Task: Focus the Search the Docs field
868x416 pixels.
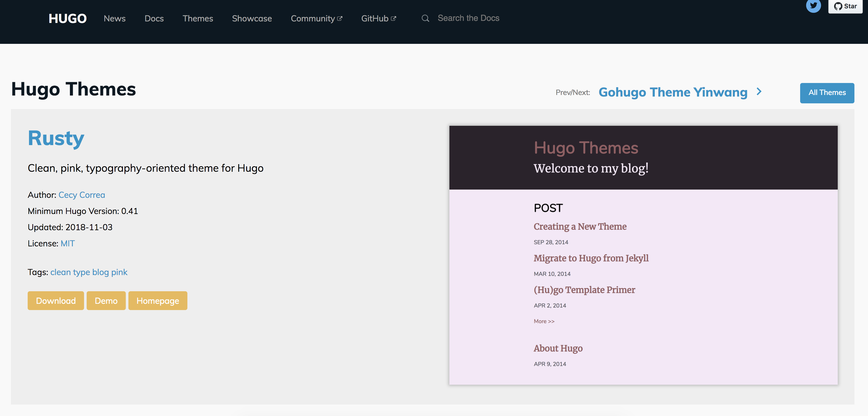Action: pyautogui.click(x=468, y=18)
